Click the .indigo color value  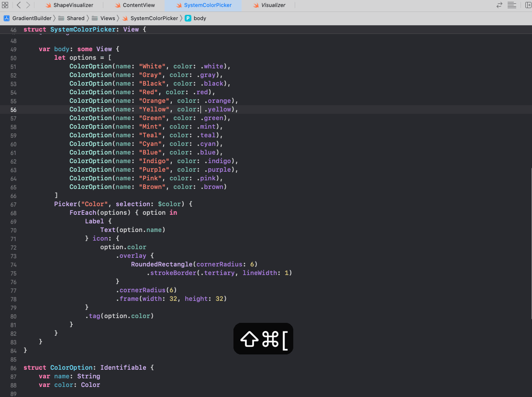[x=218, y=161]
